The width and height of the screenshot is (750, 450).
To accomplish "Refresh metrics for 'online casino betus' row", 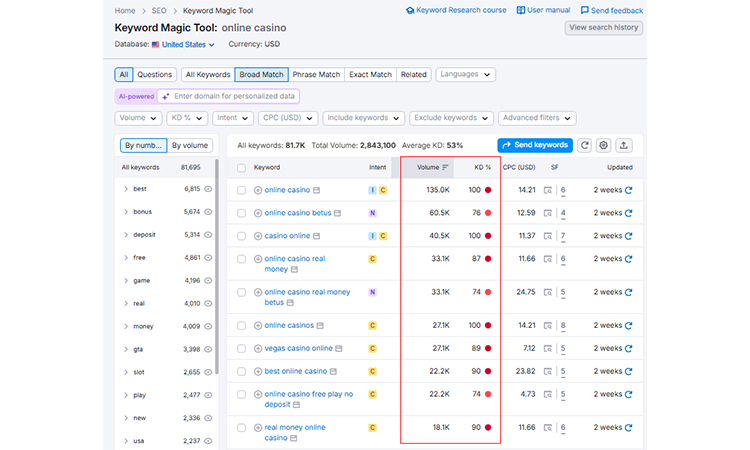I will (629, 213).
